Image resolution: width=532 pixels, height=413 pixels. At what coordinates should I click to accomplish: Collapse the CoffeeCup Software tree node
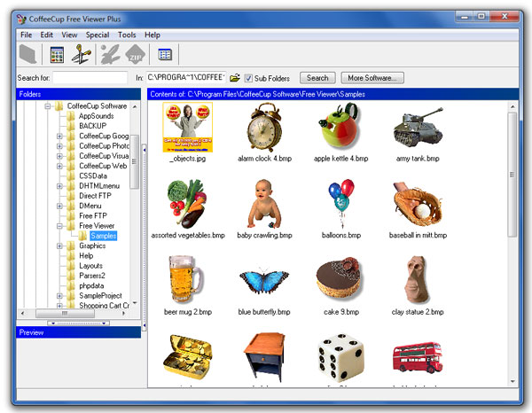click(x=48, y=106)
